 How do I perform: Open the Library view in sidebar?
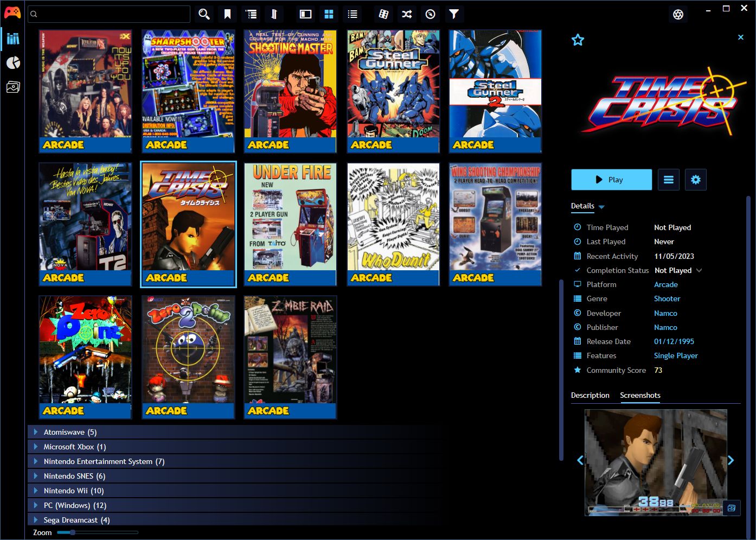[x=13, y=39]
